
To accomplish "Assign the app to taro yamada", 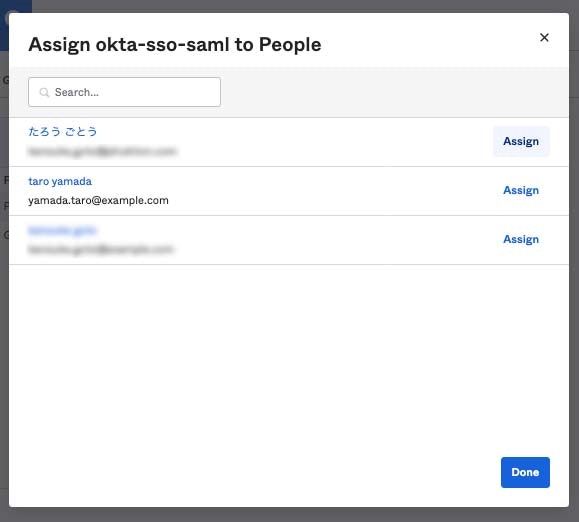I will tap(521, 190).
